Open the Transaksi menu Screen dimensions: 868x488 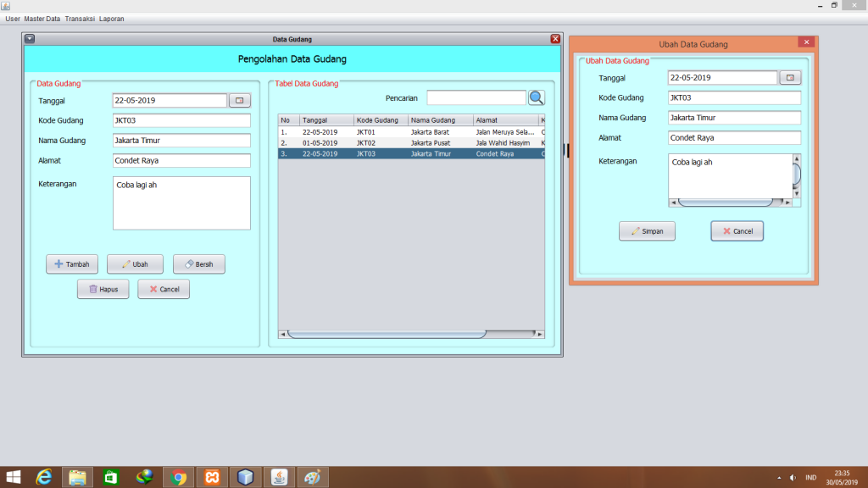point(80,18)
